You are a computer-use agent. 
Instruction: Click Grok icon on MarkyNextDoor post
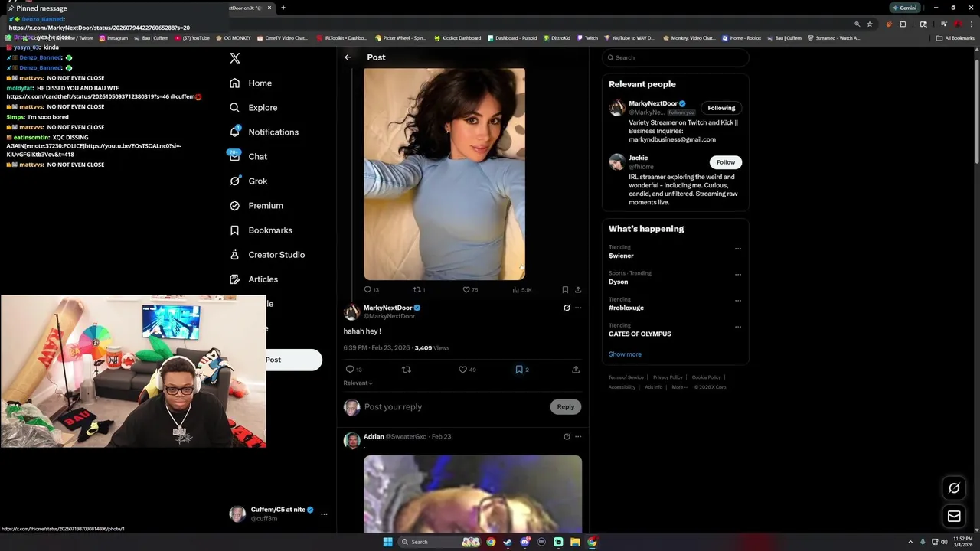click(x=567, y=308)
